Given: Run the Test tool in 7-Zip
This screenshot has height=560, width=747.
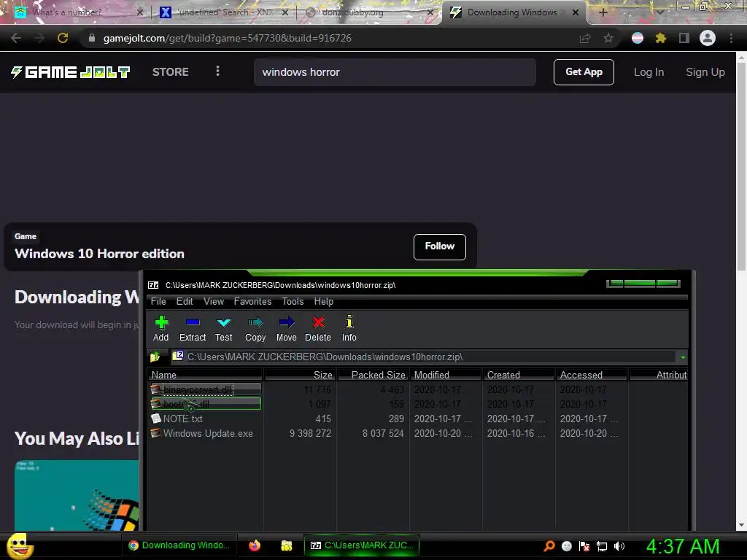Looking at the screenshot, I should pyautogui.click(x=223, y=328).
